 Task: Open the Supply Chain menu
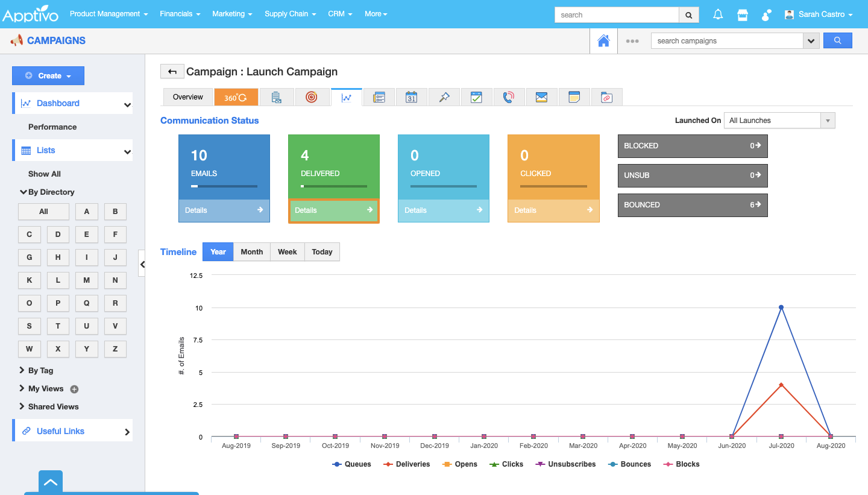pos(290,14)
